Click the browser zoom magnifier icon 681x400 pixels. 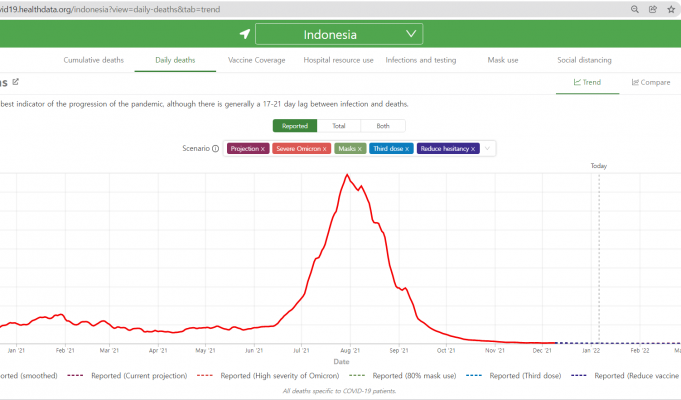click(x=635, y=9)
